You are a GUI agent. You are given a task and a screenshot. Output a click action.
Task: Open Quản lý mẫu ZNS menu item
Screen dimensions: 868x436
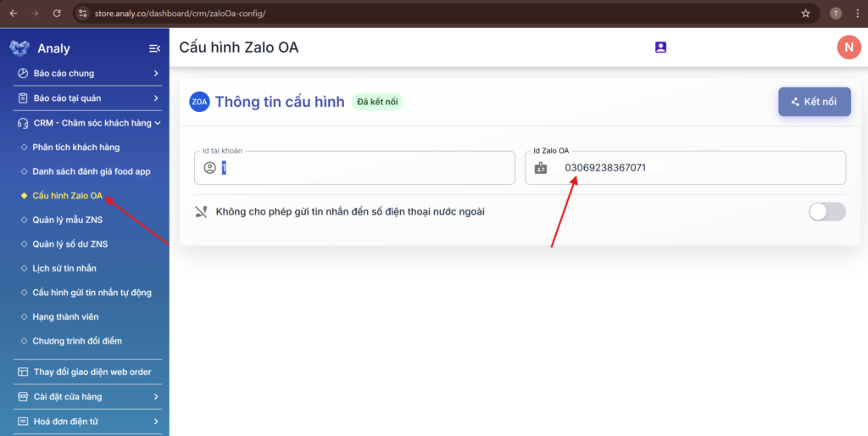click(x=68, y=220)
